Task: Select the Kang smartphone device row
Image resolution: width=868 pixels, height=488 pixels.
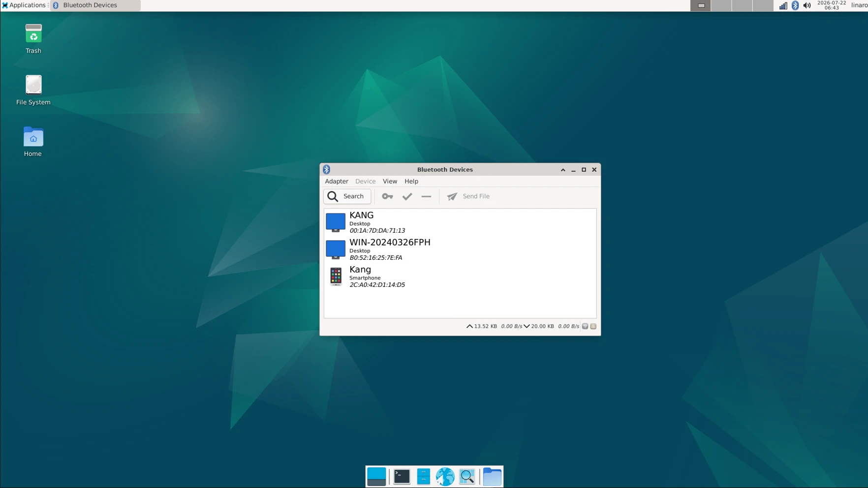Action: pos(460,276)
